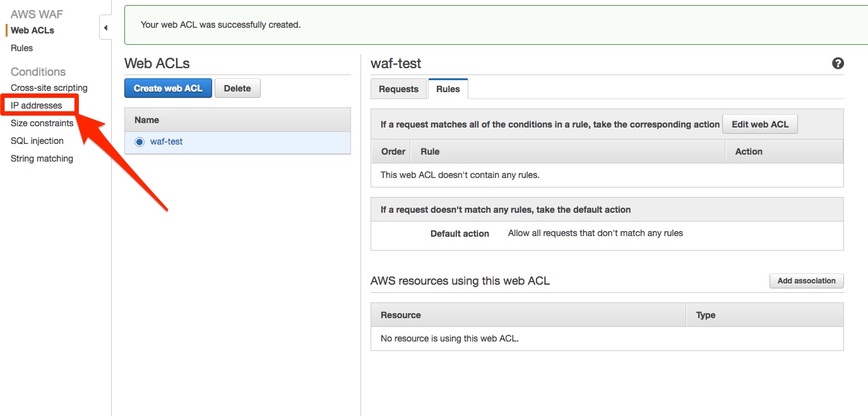
Task: Open the help icon next to waf-test
Action: point(838,63)
